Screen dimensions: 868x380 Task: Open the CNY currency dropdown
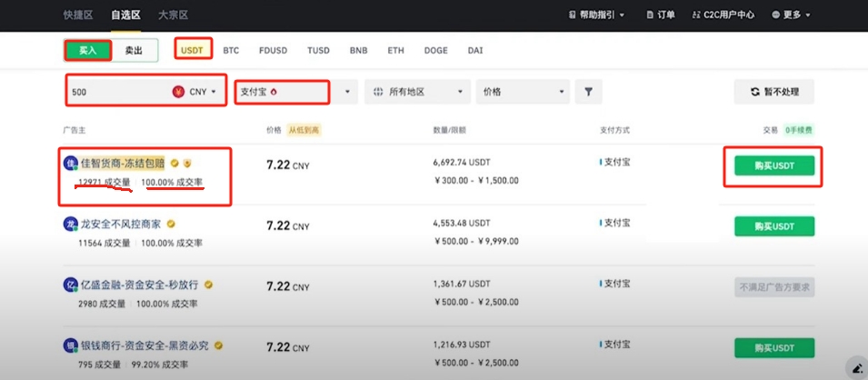point(195,92)
